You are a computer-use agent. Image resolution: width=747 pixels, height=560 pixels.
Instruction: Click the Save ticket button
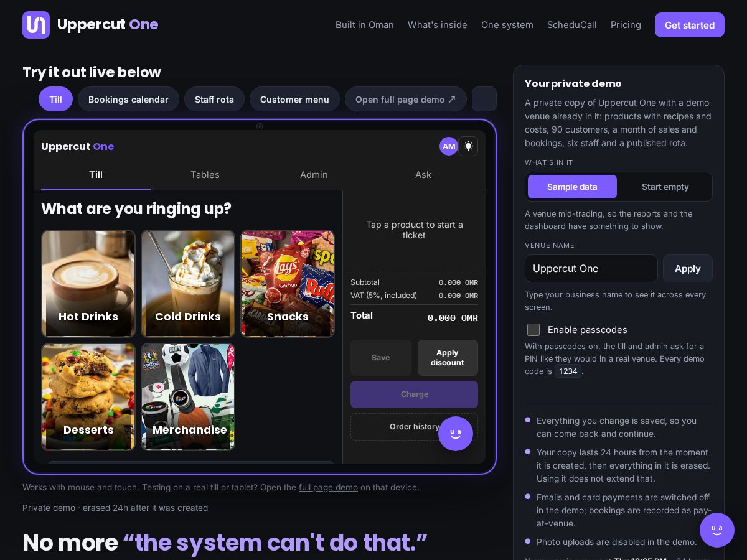click(x=381, y=358)
